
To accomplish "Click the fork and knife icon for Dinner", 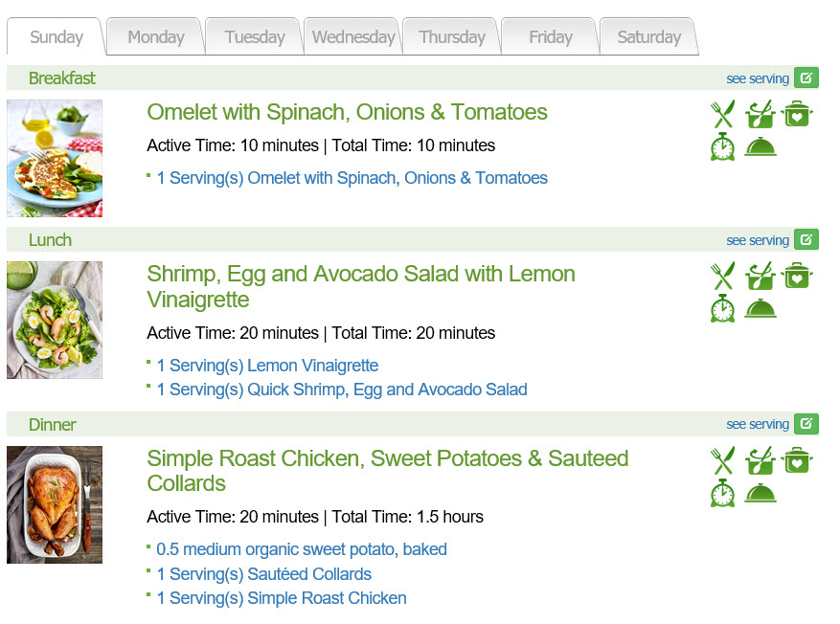I will tap(722, 460).
